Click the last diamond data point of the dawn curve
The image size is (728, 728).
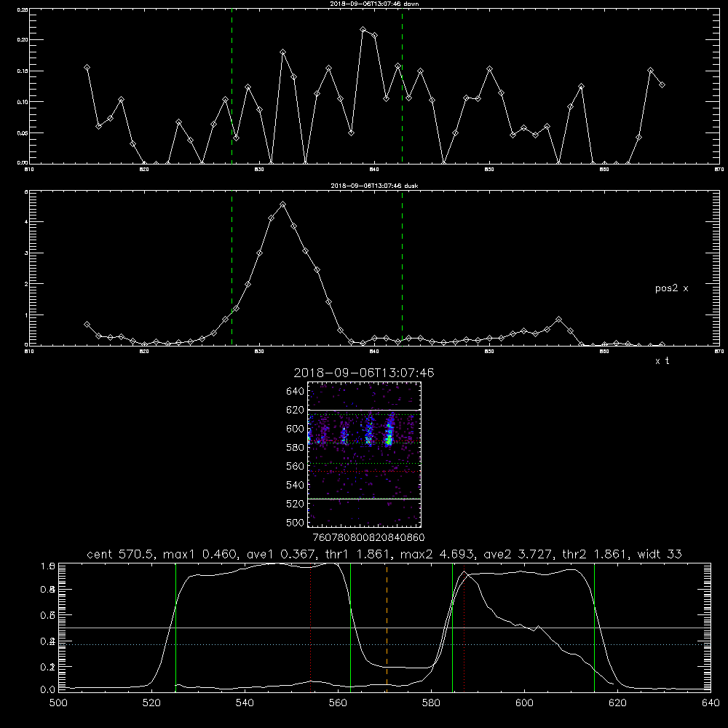pos(662,84)
